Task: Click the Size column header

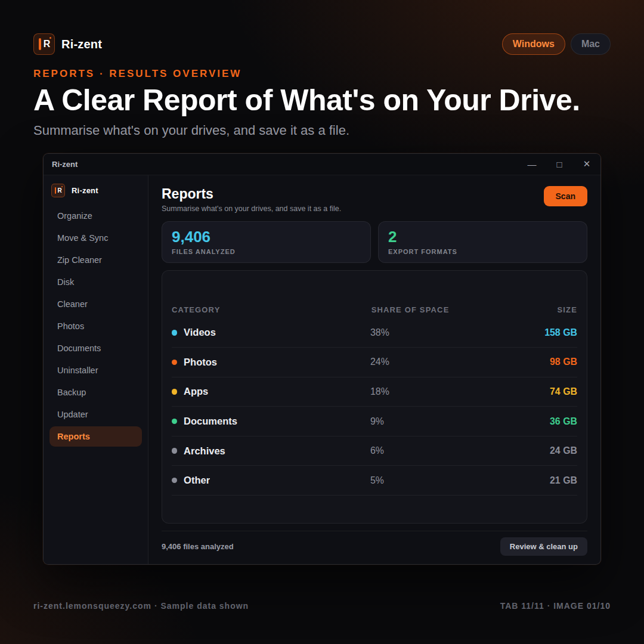Action: click(x=567, y=310)
